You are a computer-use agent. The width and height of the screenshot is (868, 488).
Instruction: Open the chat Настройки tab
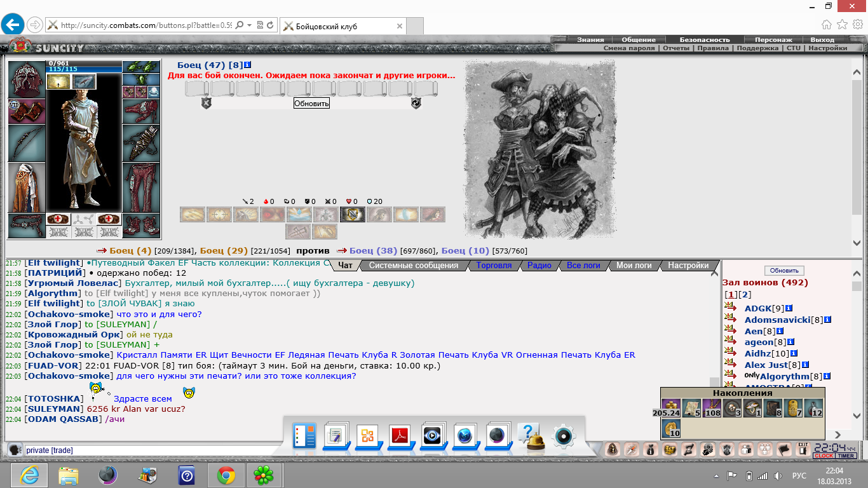click(x=688, y=266)
